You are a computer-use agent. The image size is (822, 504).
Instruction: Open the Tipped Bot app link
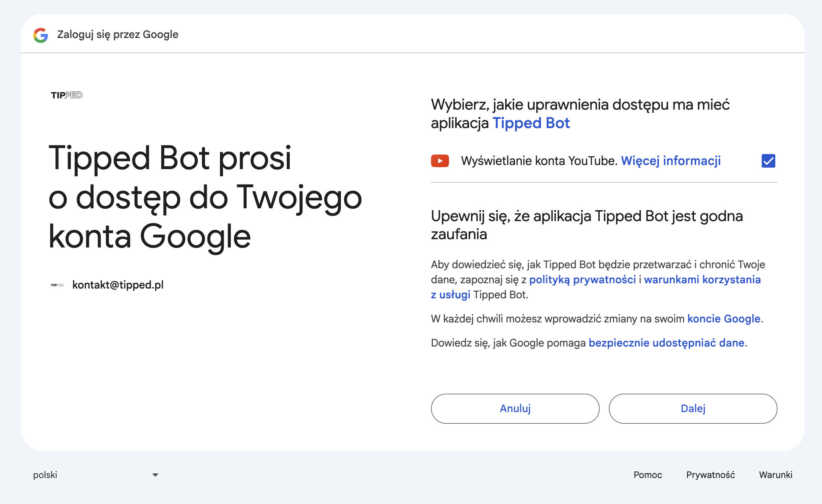pos(531,123)
